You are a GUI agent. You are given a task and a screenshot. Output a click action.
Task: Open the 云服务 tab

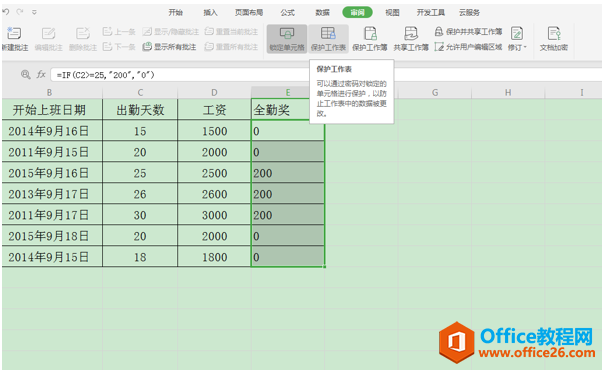click(469, 13)
